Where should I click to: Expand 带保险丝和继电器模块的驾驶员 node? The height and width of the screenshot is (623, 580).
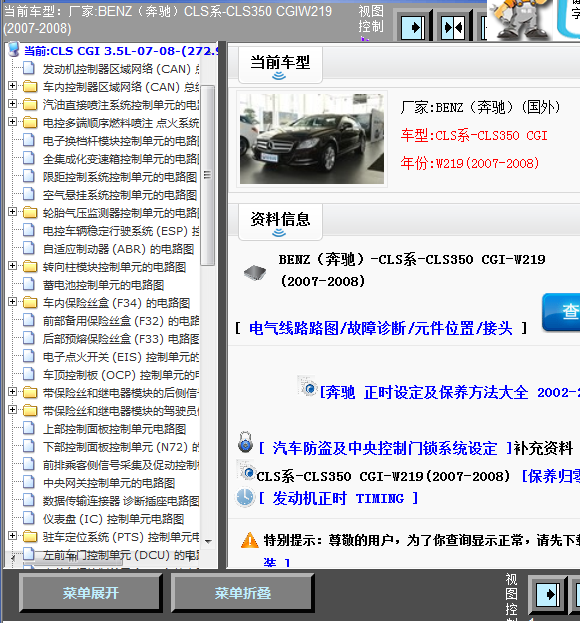[13, 409]
